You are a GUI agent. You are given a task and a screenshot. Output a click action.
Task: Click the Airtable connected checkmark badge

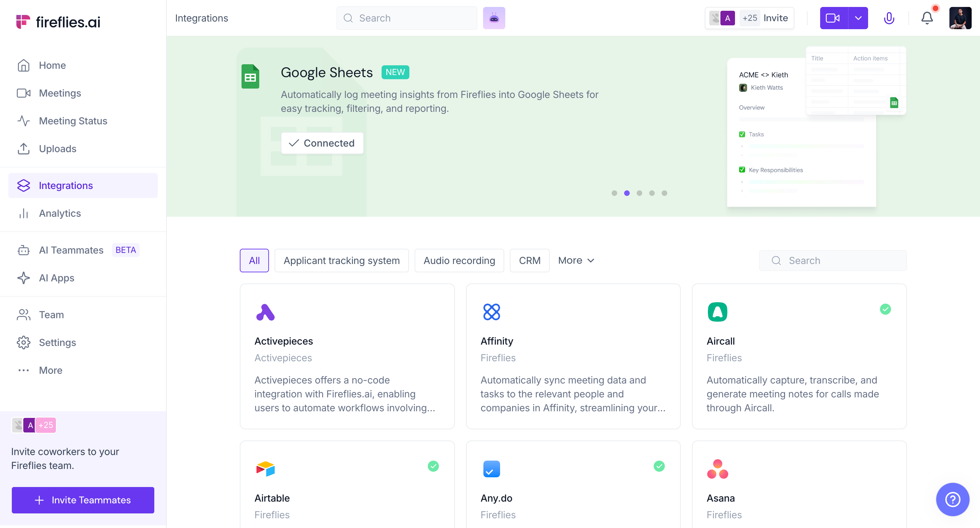coord(433,466)
